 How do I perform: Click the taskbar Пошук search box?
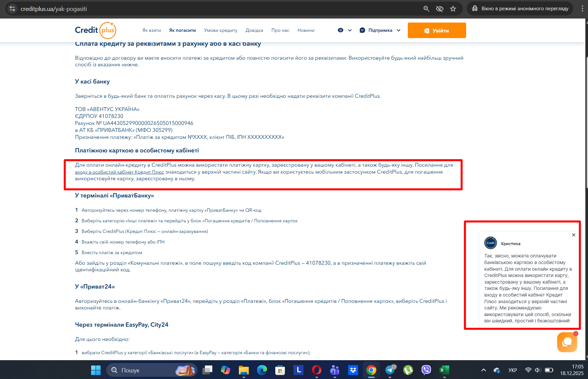click(152, 370)
